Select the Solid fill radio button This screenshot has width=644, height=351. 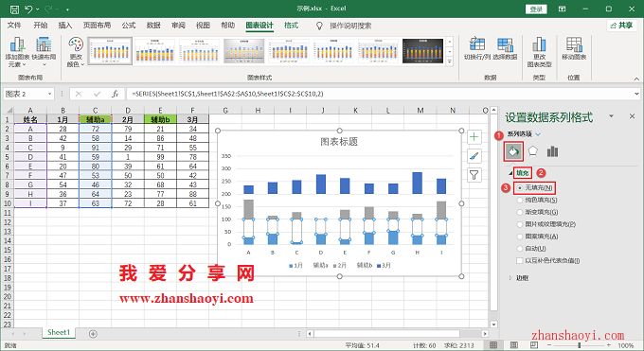pyautogui.click(x=520, y=200)
